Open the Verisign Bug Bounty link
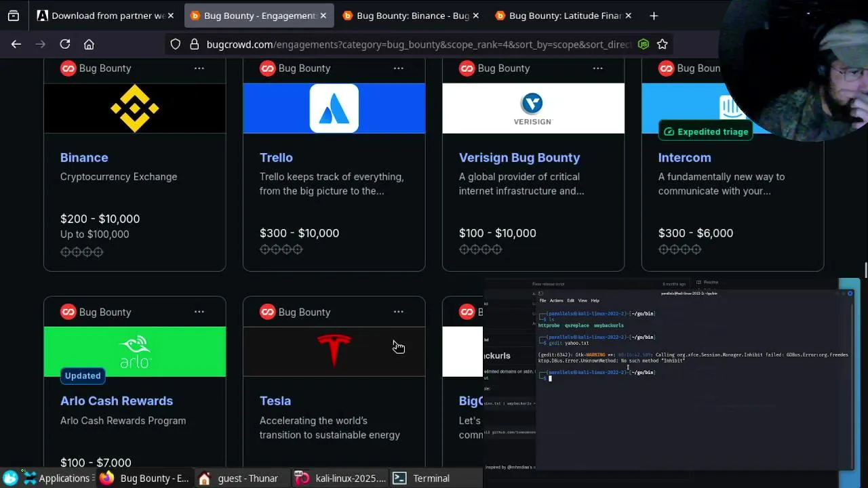This screenshot has height=488, width=868. (x=519, y=157)
